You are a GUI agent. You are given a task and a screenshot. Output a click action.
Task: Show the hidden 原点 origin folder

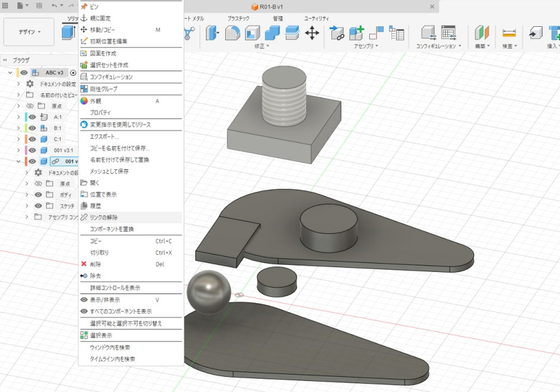[x=30, y=105]
